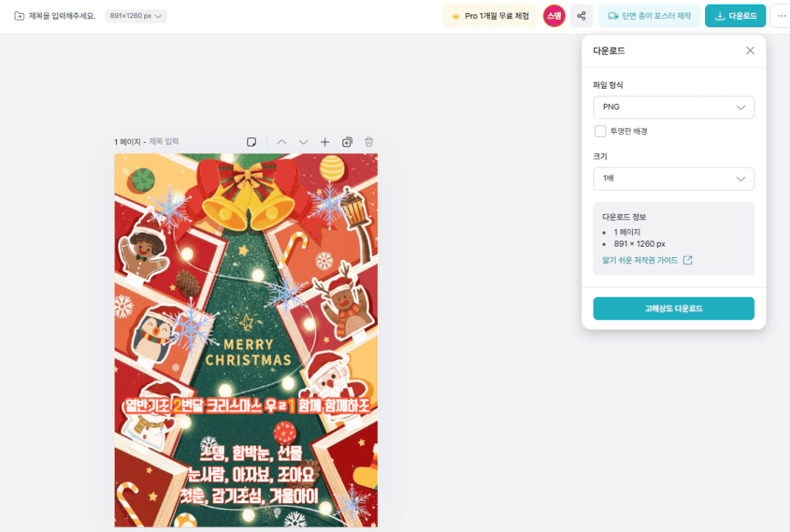Image resolution: width=790 pixels, height=532 pixels.
Task: Open the three-dot more options menu
Action: click(x=782, y=16)
